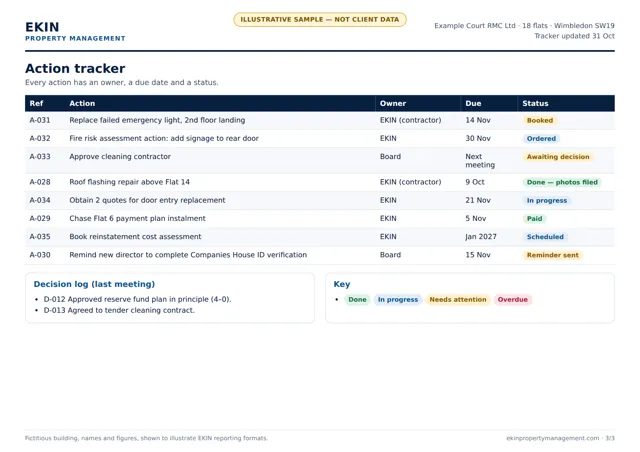
Task: Click the EKIN logo text
Action: (42, 27)
